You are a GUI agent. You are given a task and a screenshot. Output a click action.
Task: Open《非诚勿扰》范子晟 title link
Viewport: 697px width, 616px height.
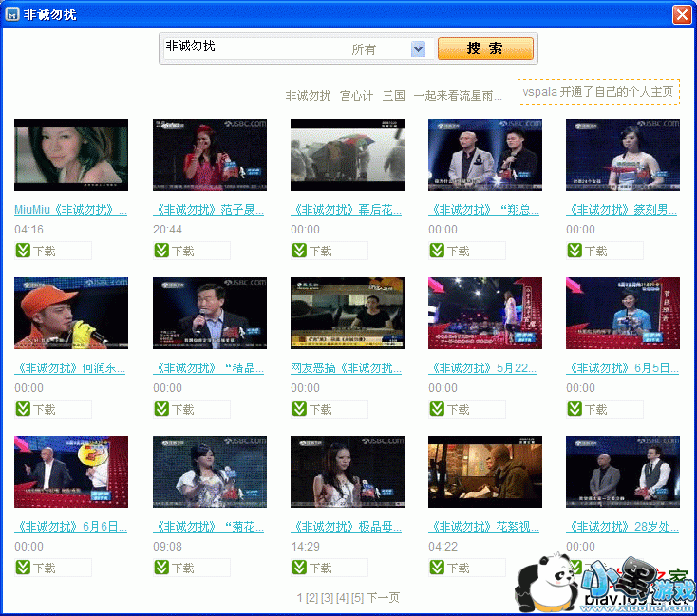click(209, 210)
